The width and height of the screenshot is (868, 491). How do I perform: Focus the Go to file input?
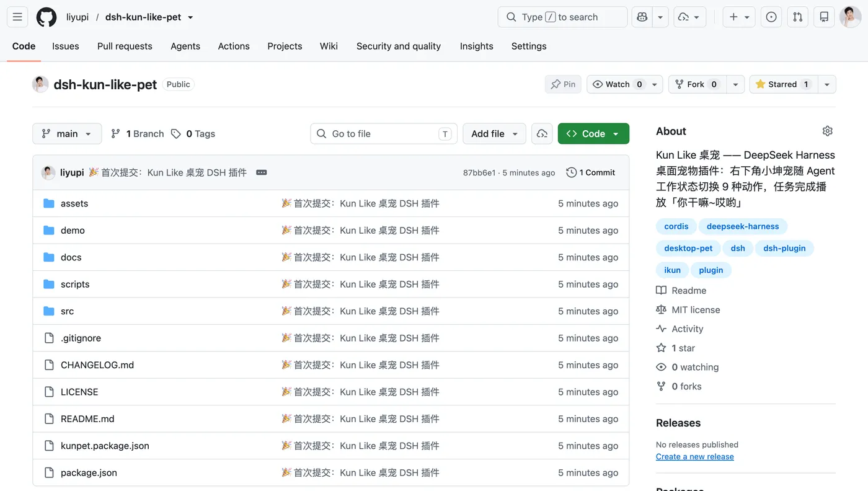click(x=384, y=134)
